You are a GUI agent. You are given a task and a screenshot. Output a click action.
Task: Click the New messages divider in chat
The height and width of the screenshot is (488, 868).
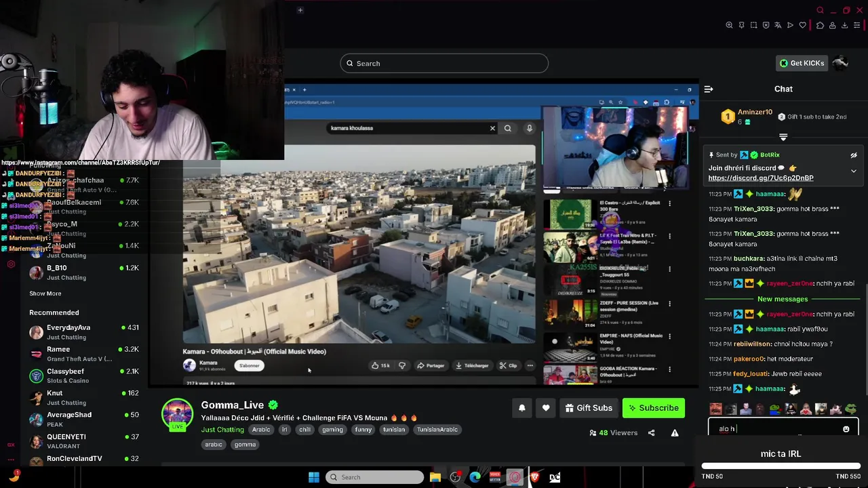pos(783,299)
